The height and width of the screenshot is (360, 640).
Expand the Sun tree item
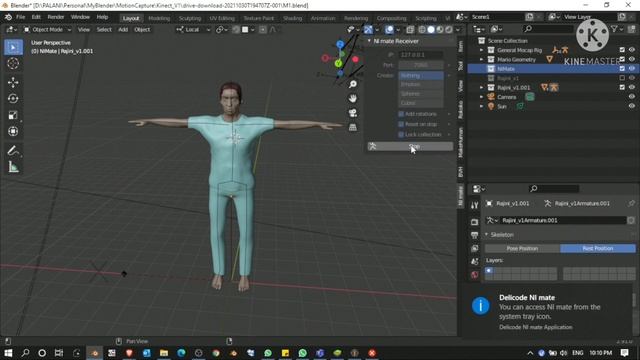coord(481,107)
